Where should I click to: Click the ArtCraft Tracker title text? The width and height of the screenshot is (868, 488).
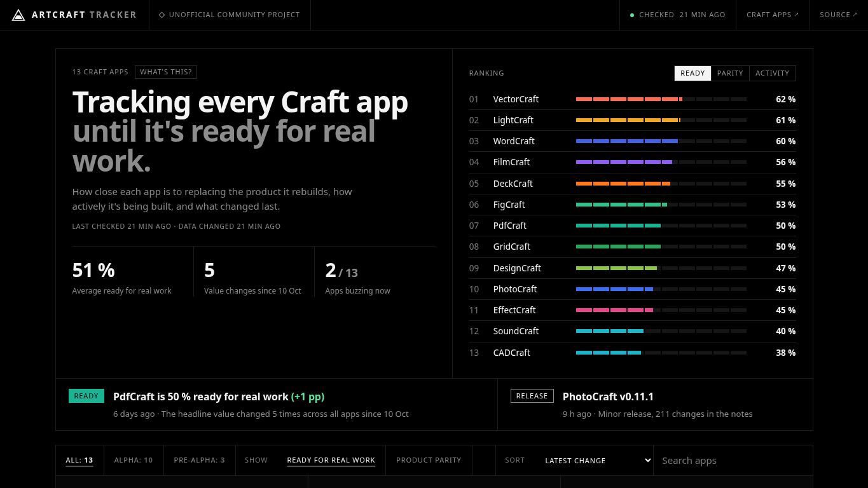84,15
